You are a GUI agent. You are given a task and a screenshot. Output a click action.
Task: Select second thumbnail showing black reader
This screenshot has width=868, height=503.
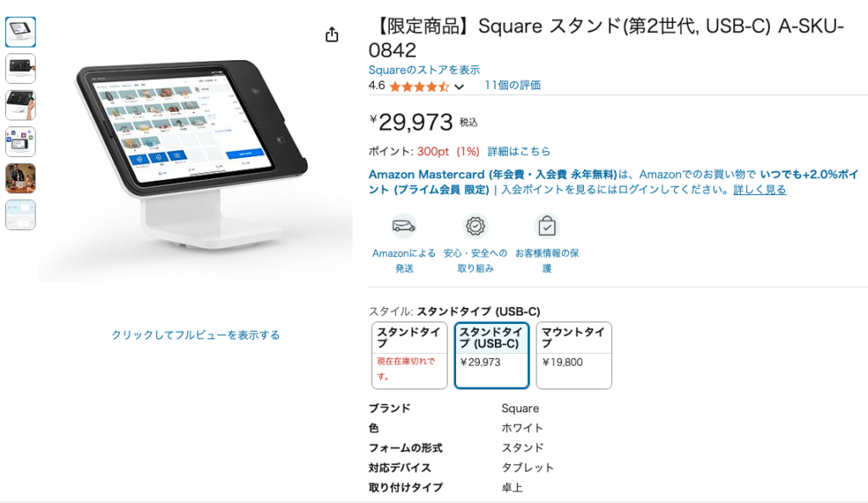(20, 68)
